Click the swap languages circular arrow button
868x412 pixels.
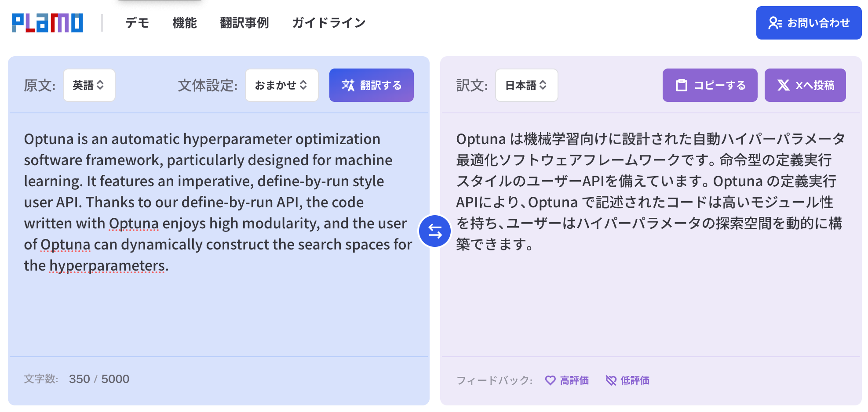click(x=435, y=231)
